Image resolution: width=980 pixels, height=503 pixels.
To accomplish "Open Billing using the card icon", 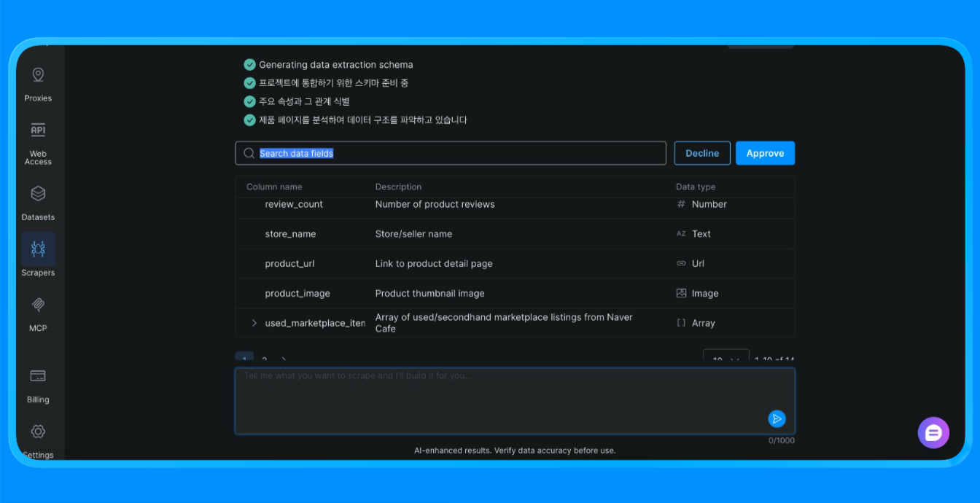I will (x=37, y=376).
